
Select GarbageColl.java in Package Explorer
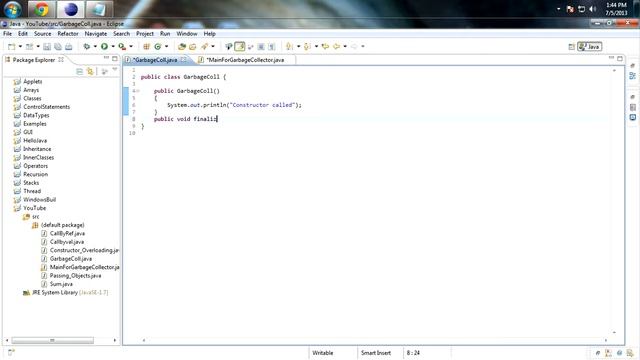pos(71,259)
